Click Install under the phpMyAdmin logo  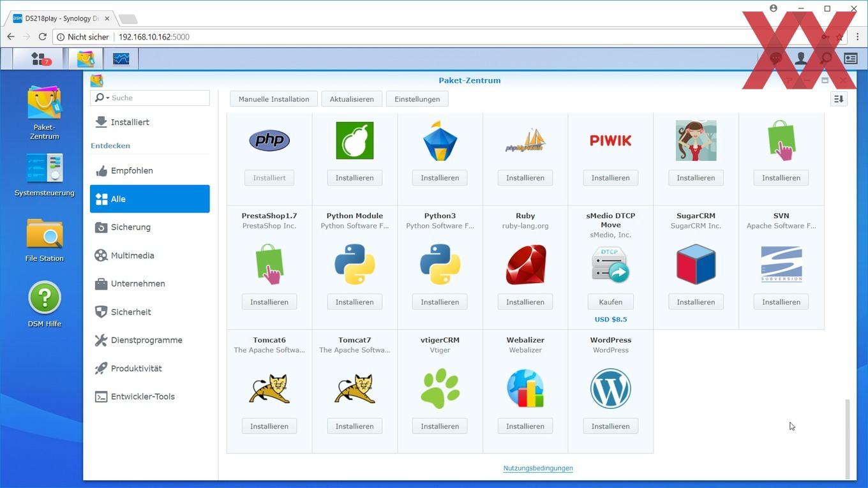[525, 178]
